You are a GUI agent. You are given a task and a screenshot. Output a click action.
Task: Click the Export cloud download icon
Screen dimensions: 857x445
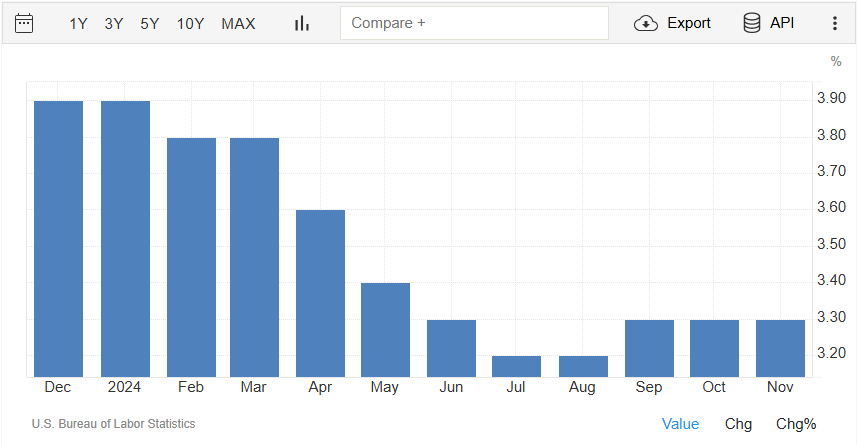tap(645, 24)
